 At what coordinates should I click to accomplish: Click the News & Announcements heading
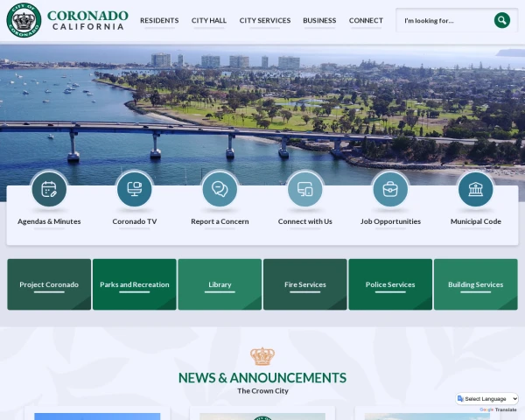262,378
